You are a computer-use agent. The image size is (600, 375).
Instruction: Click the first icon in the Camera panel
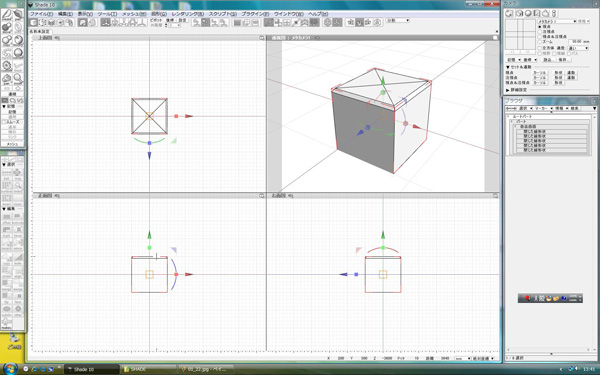pyautogui.click(x=509, y=13)
